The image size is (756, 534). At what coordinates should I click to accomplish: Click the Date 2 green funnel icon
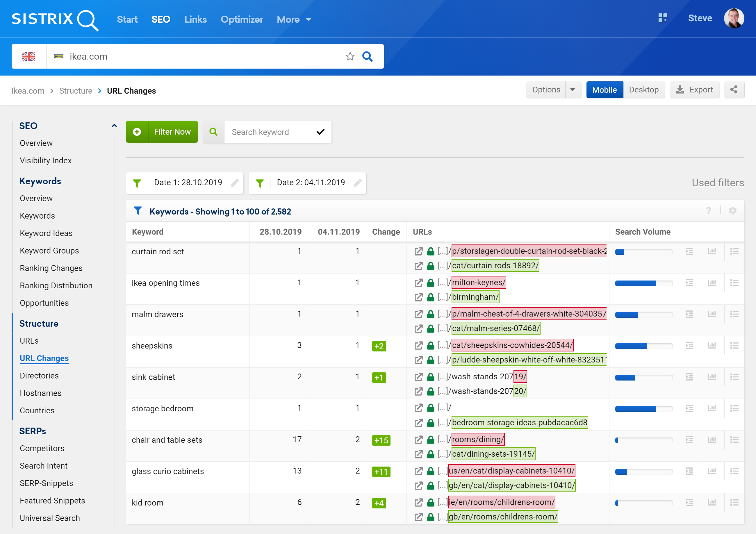(x=260, y=183)
